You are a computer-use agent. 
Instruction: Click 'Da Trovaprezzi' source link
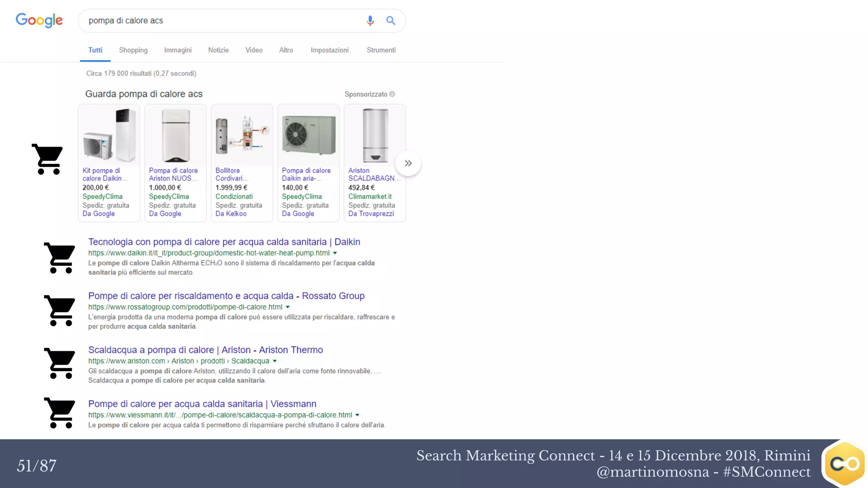pos(371,213)
